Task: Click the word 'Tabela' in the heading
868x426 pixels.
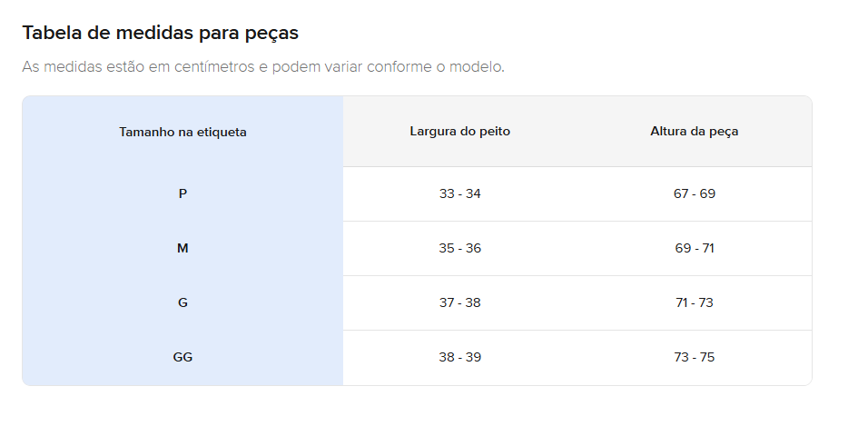Action: [49, 34]
